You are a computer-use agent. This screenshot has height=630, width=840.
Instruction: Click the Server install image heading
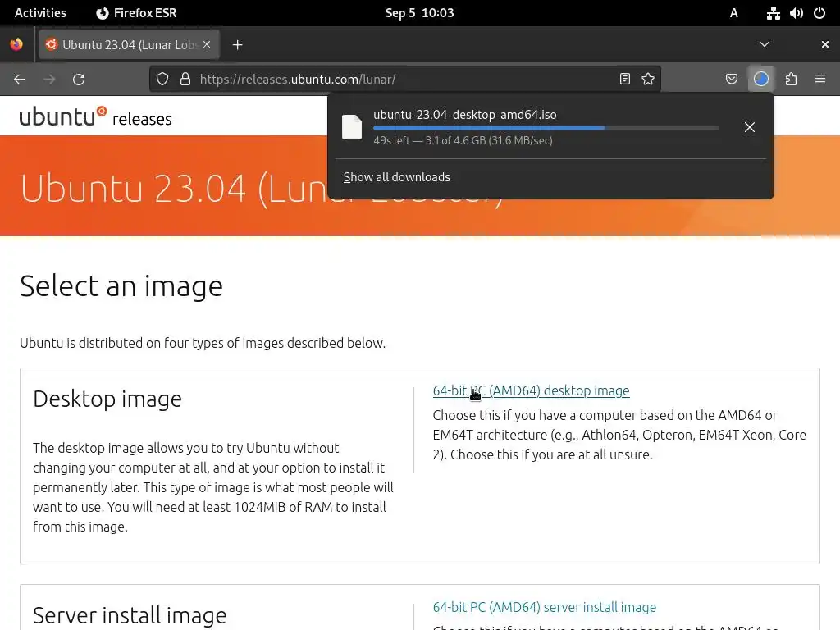130,615
